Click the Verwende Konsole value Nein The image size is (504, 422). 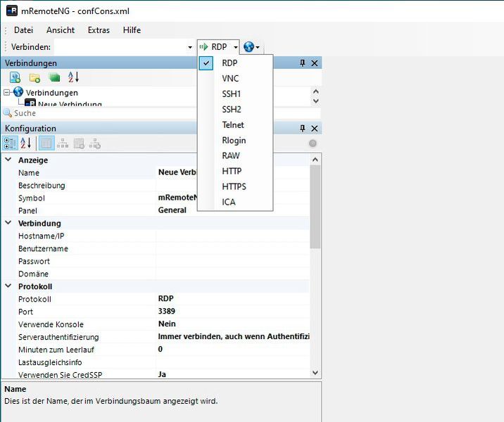(x=167, y=324)
